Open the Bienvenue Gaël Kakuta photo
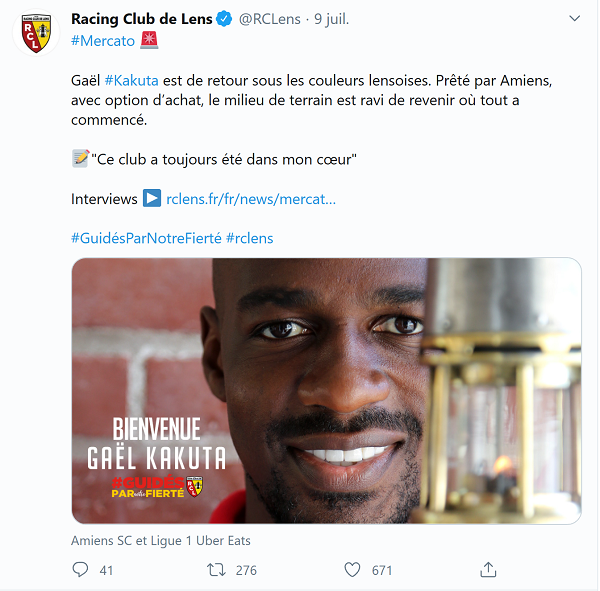Viewport: 600px width, 591px height. click(326, 390)
